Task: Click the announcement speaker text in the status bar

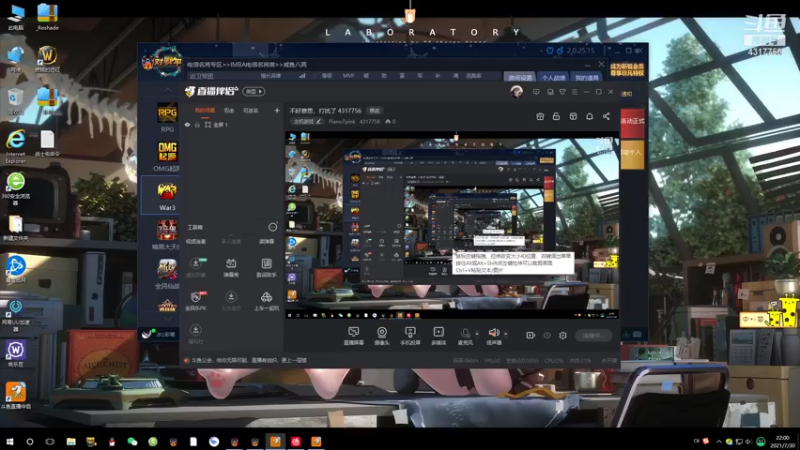Action: (x=245, y=360)
